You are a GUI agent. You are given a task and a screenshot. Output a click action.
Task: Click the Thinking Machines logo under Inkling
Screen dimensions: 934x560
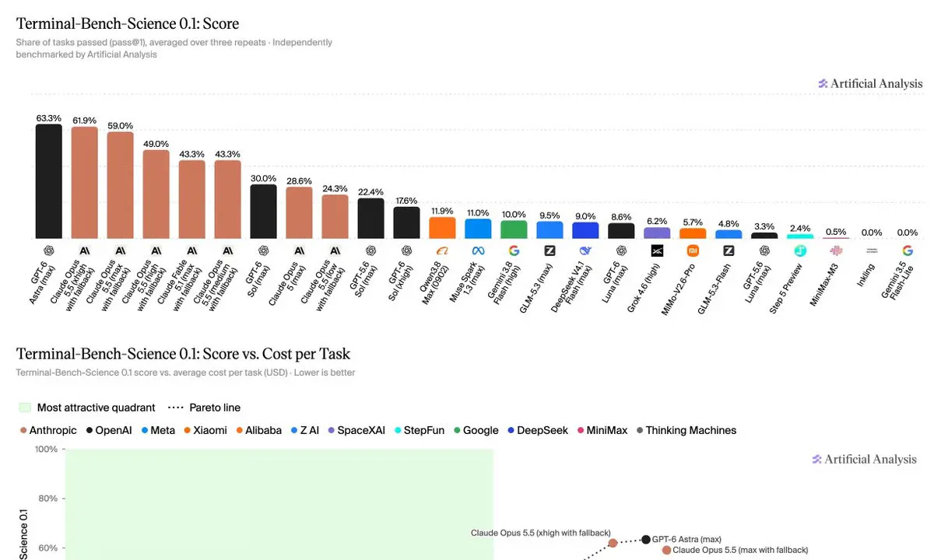[872, 250]
